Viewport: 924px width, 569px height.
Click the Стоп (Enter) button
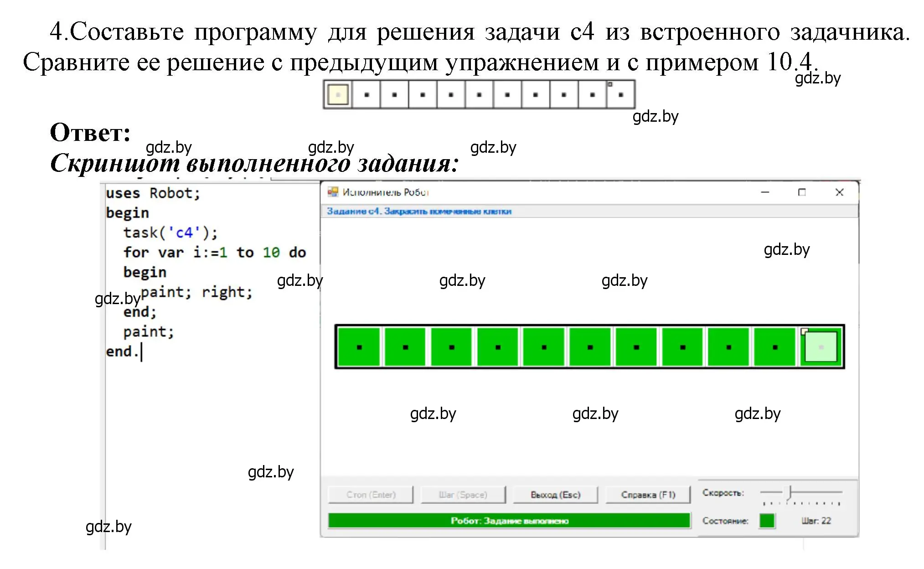coord(371,495)
